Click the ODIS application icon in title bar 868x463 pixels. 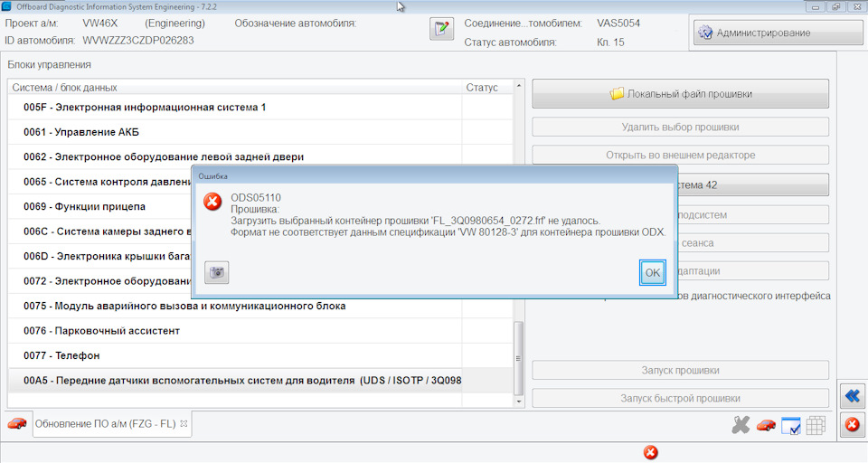(x=6, y=6)
